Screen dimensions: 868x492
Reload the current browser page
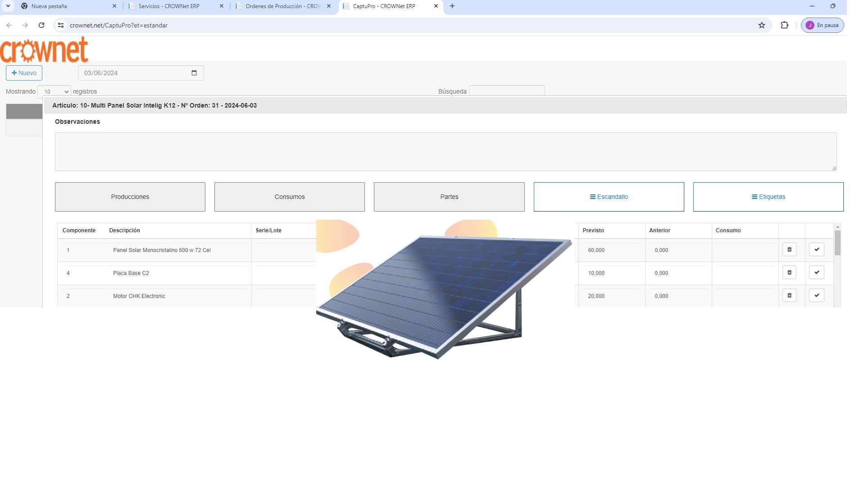pos(41,25)
